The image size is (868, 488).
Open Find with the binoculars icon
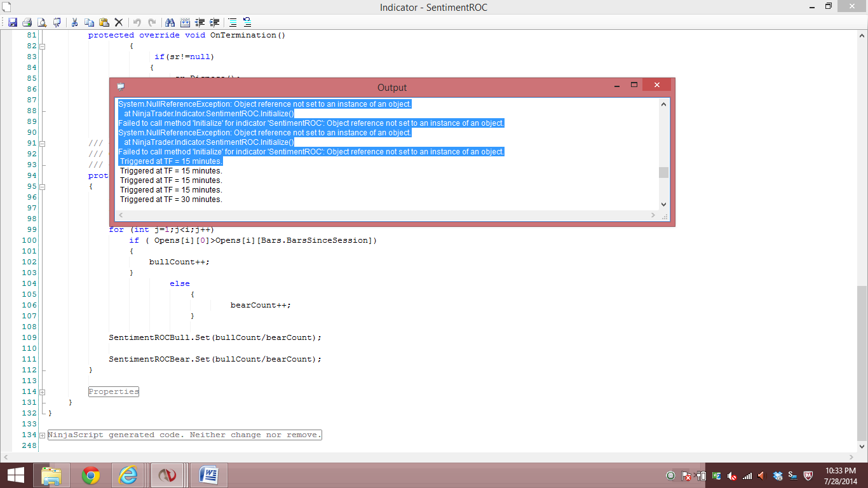tap(170, 22)
